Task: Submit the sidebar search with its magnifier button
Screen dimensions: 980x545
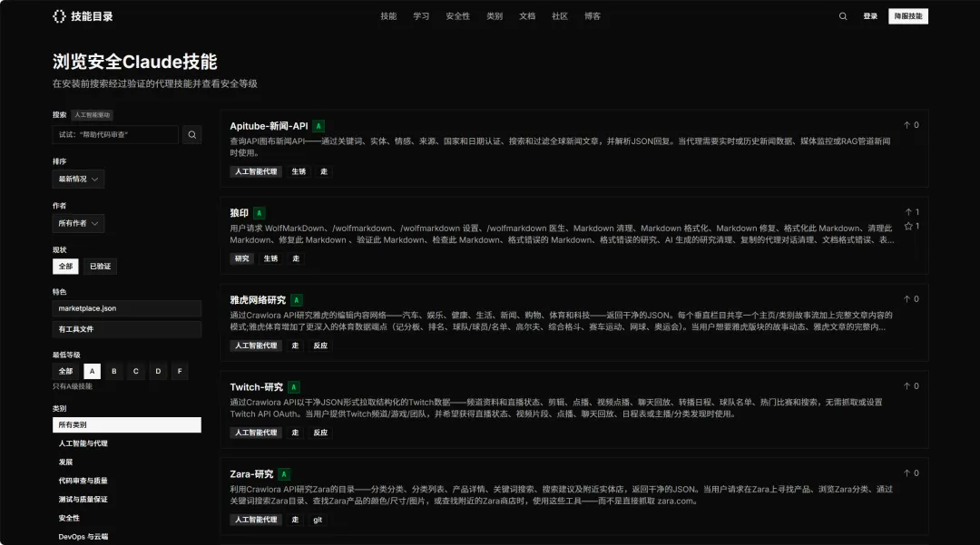Action: [191, 135]
